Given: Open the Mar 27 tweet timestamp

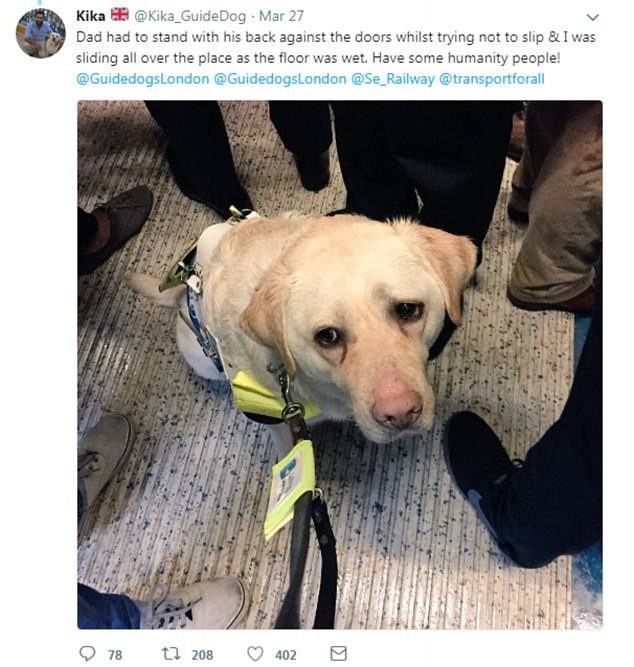Looking at the screenshot, I should pos(281,16).
